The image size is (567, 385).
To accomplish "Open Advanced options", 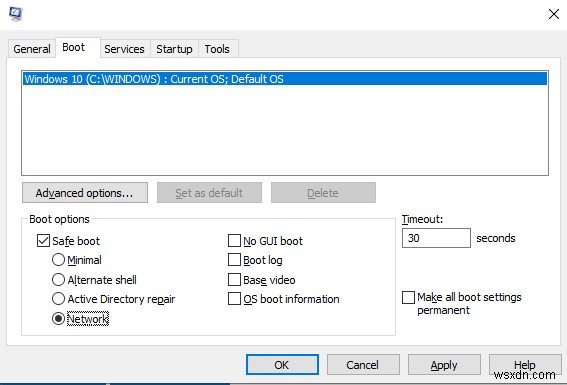I will [85, 193].
